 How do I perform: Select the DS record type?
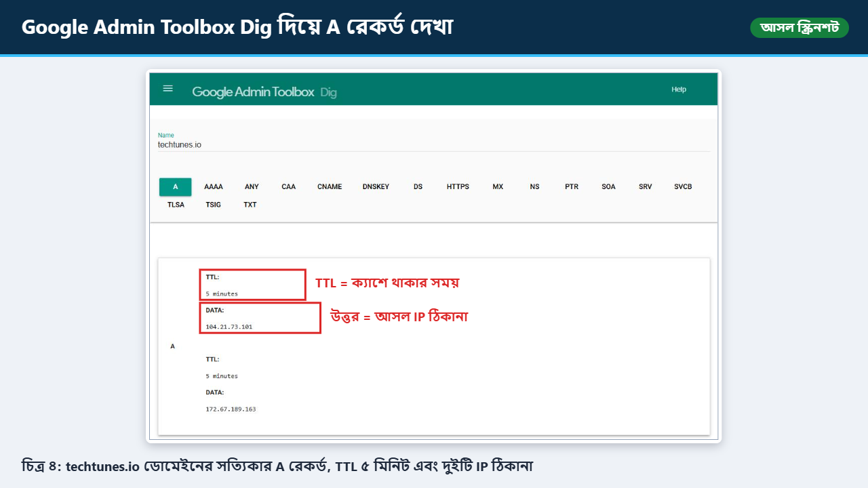(x=418, y=187)
